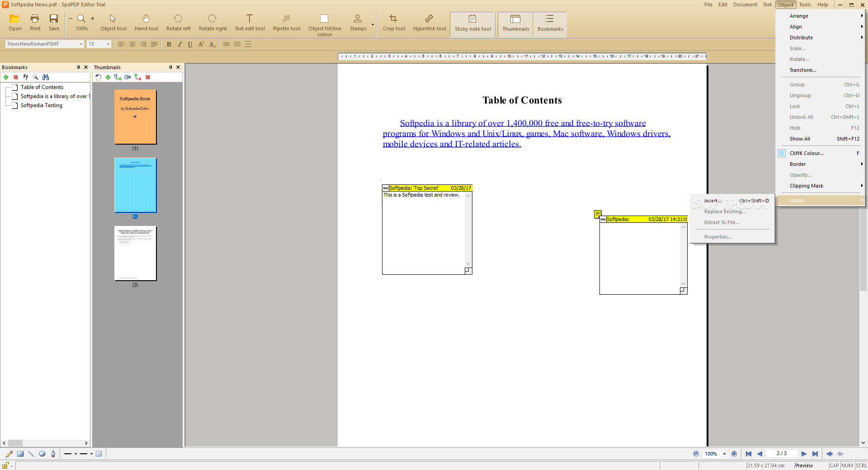Jump to the first page
The image size is (868, 470).
[749, 454]
